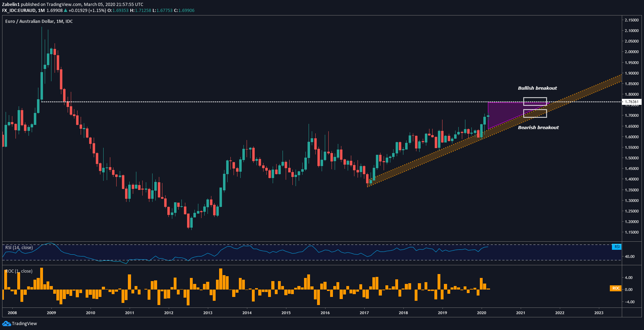Click the FX_IDC:EURAUD symbol in header

(19, 11)
